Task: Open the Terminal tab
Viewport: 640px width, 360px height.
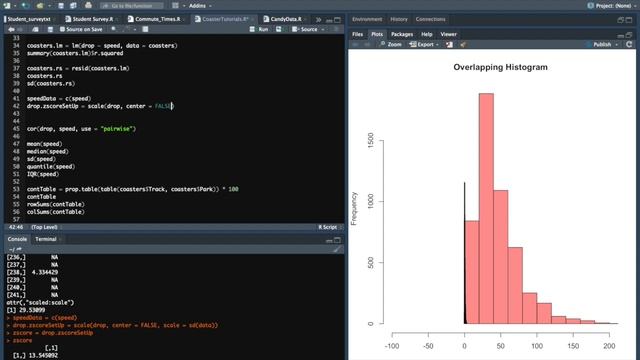Action: 45,239
